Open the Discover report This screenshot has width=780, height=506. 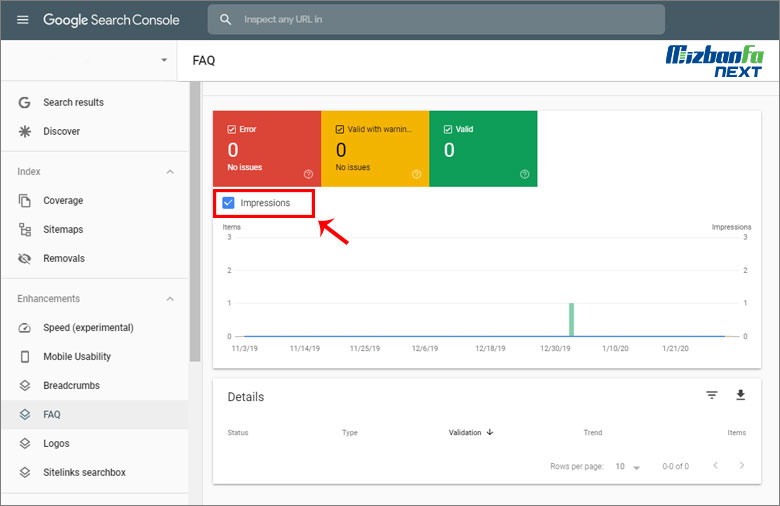click(x=62, y=131)
